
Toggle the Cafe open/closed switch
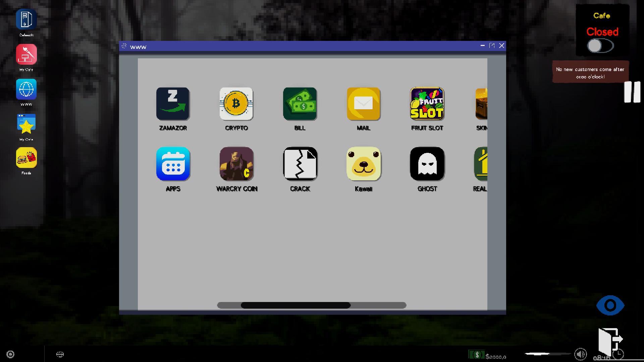point(600,46)
